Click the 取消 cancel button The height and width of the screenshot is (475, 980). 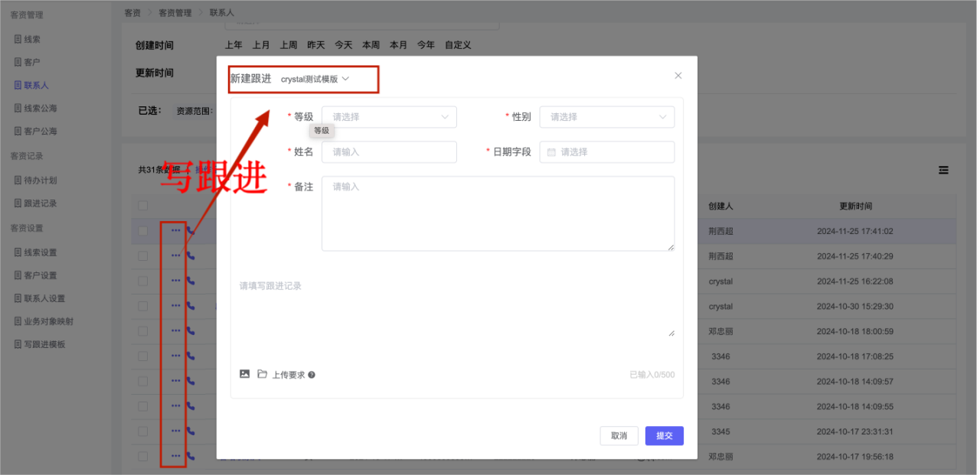pyautogui.click(x=619, y=435)
